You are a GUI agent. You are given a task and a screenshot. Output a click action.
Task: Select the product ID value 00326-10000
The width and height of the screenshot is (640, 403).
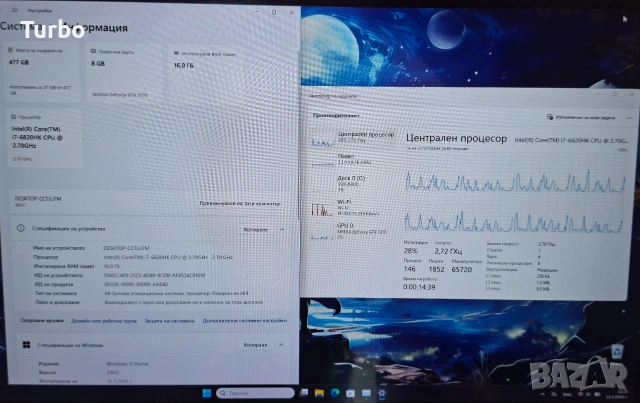pos(136,284)
